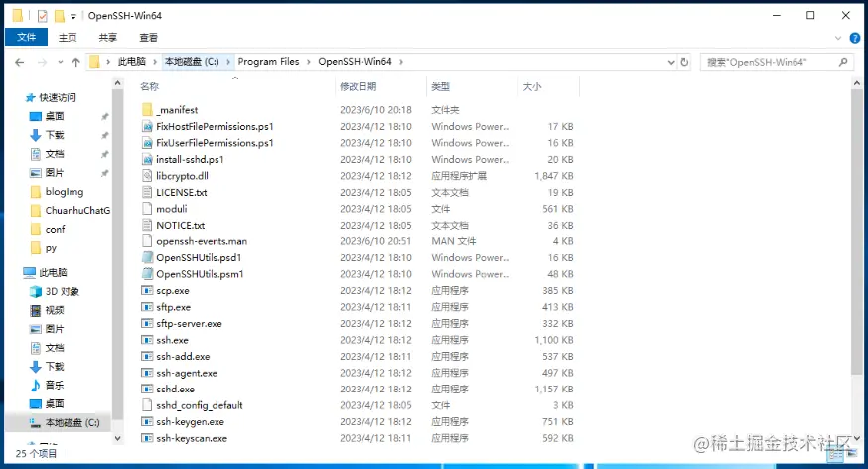The image size is (868, 469).
Task: Click navigation pane scrollbar down arrow
Action: (117, 438)
